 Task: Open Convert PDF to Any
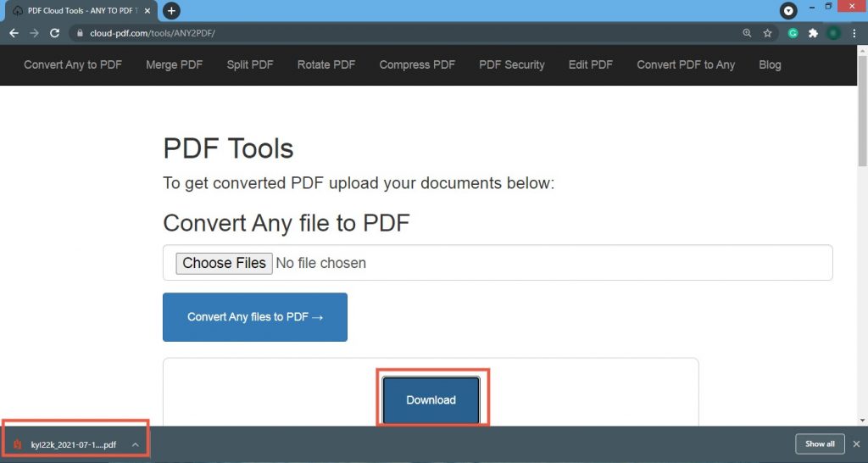click(x=685, y=64)
